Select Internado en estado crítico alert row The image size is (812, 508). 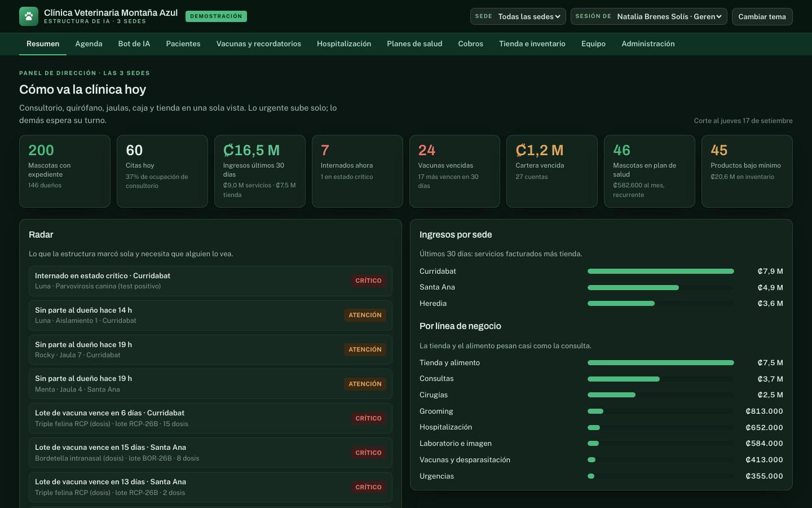click(x=210, y=281)
